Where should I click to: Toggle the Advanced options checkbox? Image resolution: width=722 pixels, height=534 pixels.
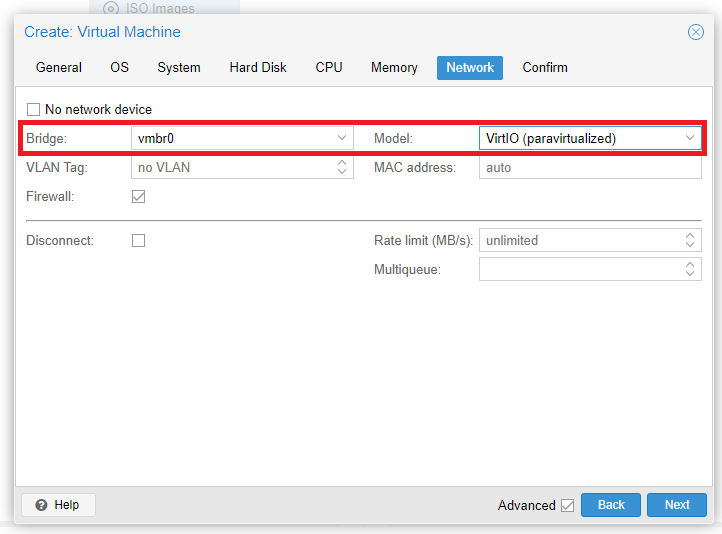point(567,505)
